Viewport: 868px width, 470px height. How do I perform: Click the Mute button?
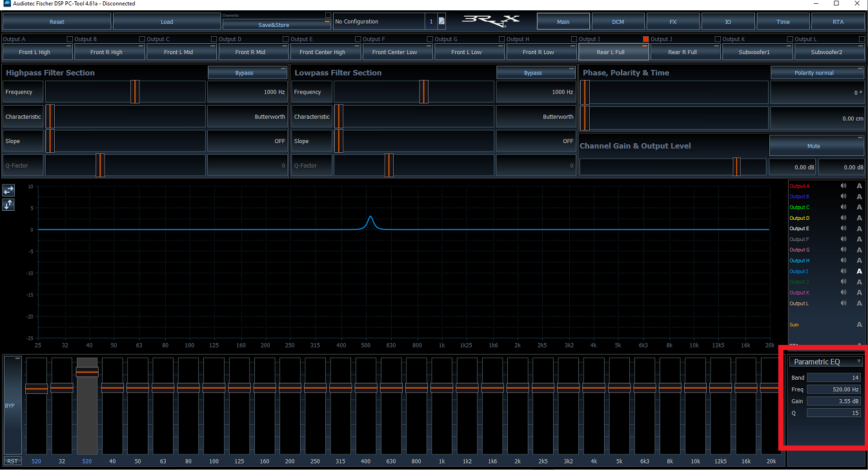(x=817, y=146)
